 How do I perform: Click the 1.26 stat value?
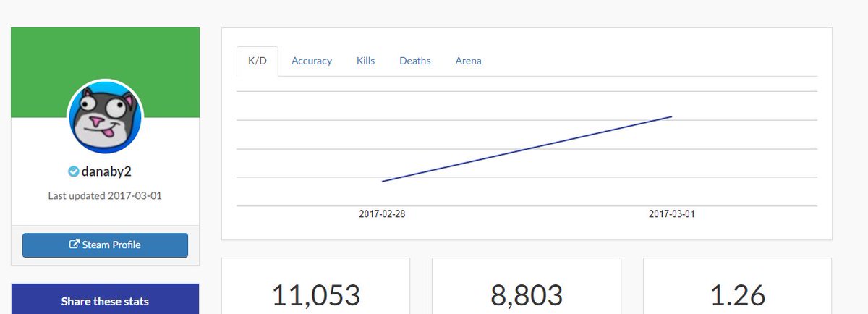click(x=738, y=295)
